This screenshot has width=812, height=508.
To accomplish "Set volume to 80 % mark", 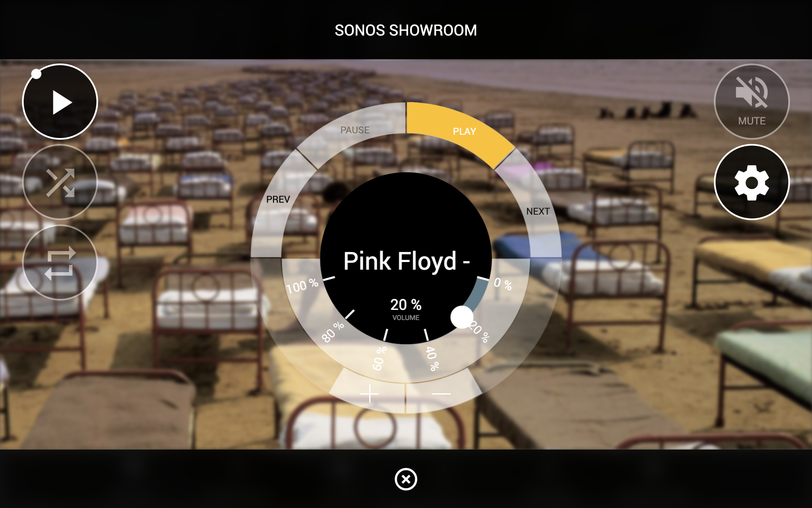I will pyautogui.click(x=333, y=331).
